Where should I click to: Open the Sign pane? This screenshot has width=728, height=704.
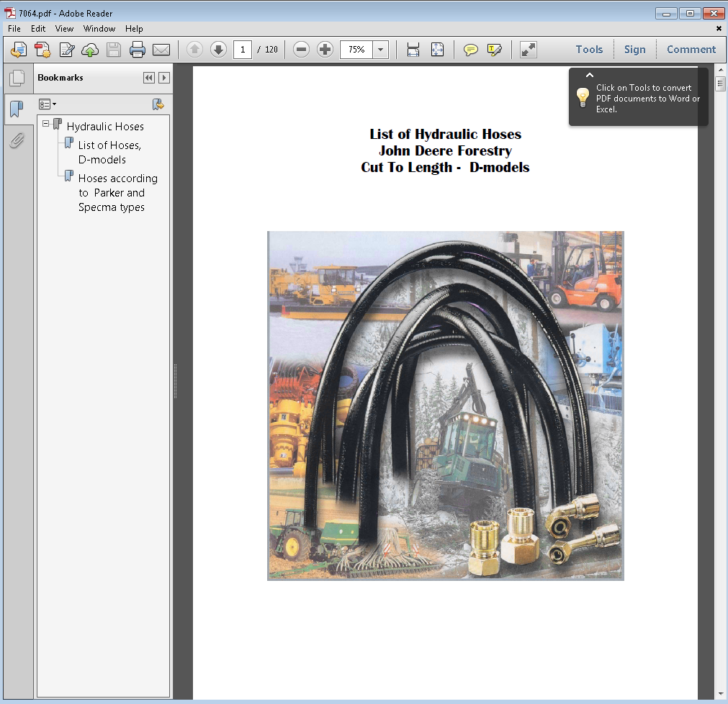(x=634, y=49)
